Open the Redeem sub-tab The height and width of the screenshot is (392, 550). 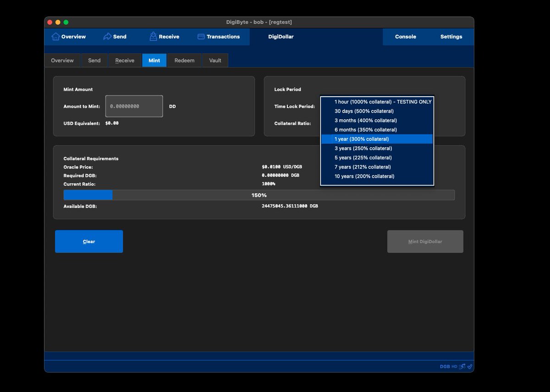coord(184,60)
